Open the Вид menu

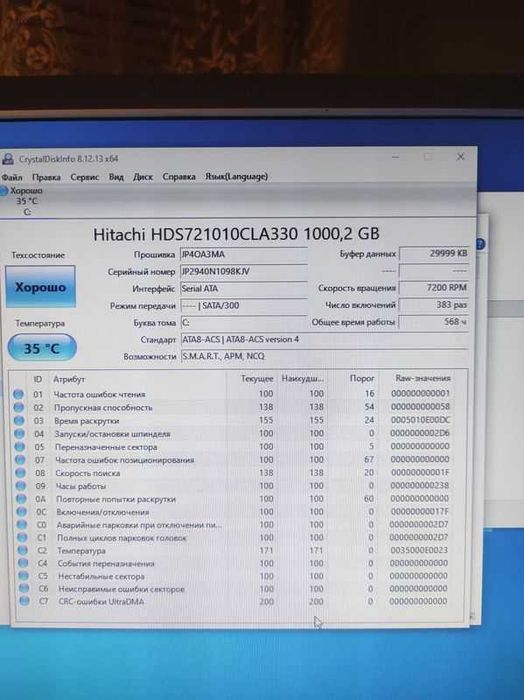[x=116, y=177]
